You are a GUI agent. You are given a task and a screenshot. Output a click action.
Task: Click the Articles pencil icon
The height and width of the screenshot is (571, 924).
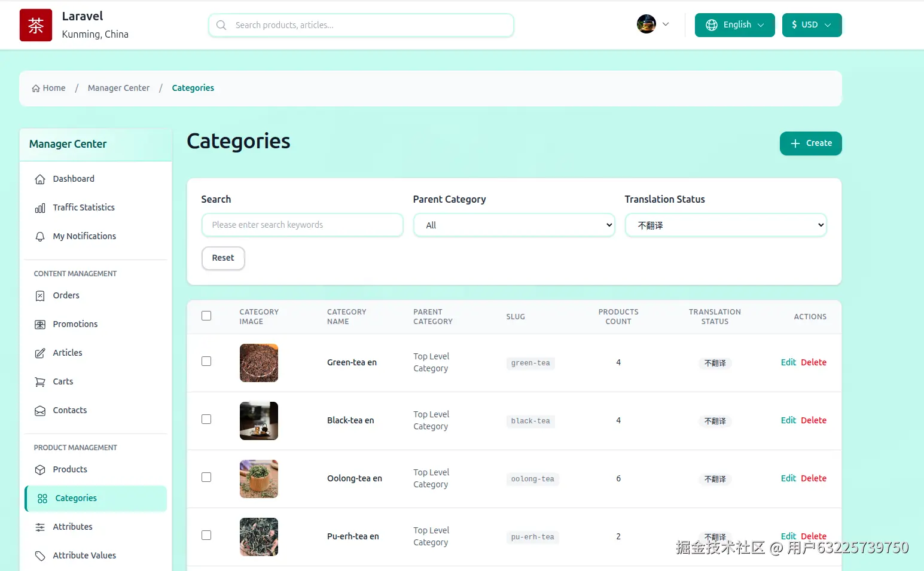pos(40,353)
